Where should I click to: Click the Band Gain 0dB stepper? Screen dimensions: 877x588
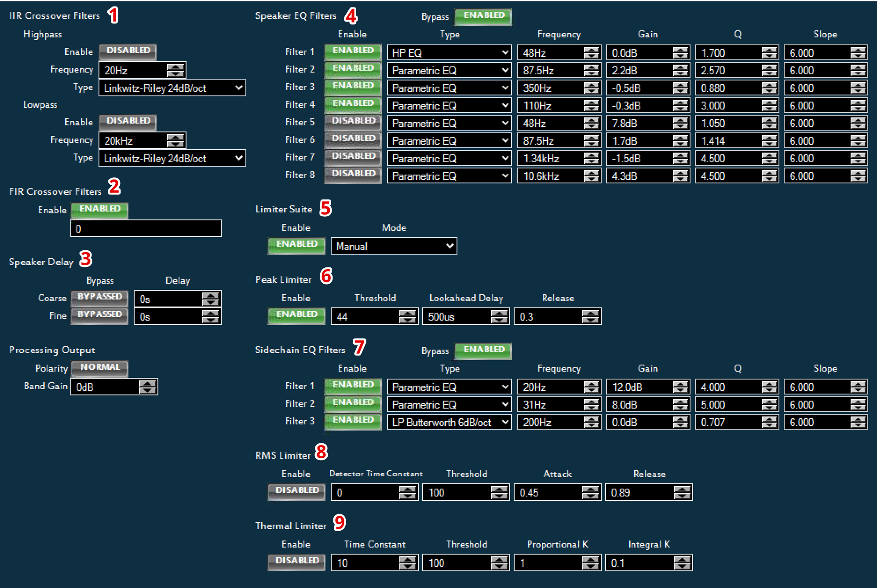coord(147,387)
